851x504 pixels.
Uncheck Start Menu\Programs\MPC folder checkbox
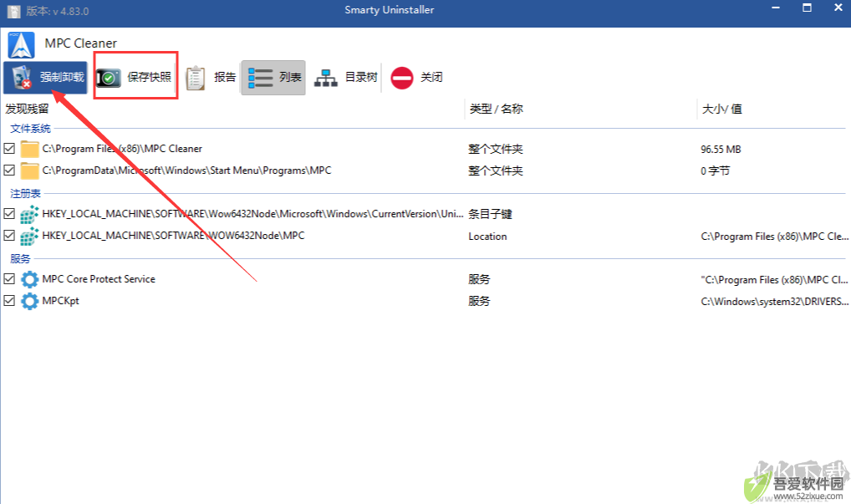pos(9,170)
